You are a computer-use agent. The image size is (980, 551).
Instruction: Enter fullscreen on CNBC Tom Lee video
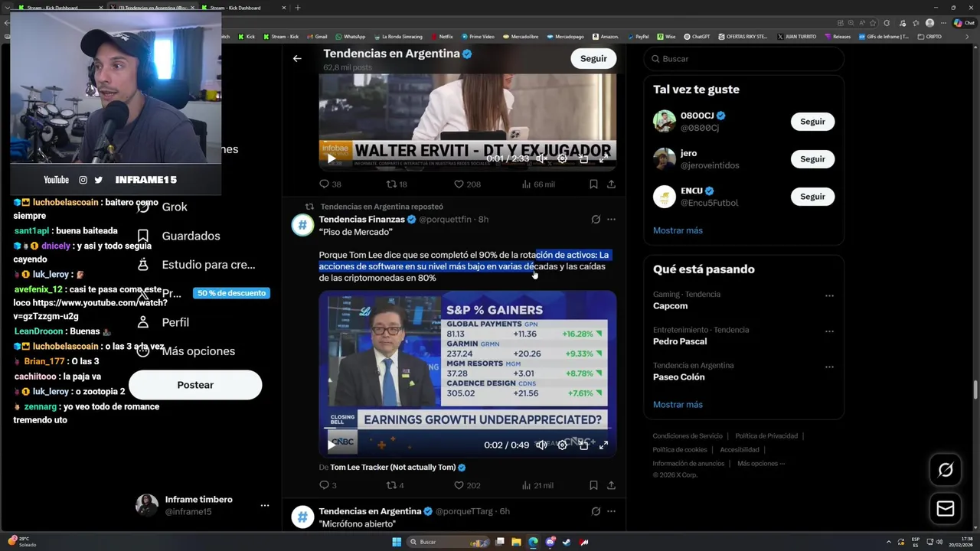click(603, 445)
